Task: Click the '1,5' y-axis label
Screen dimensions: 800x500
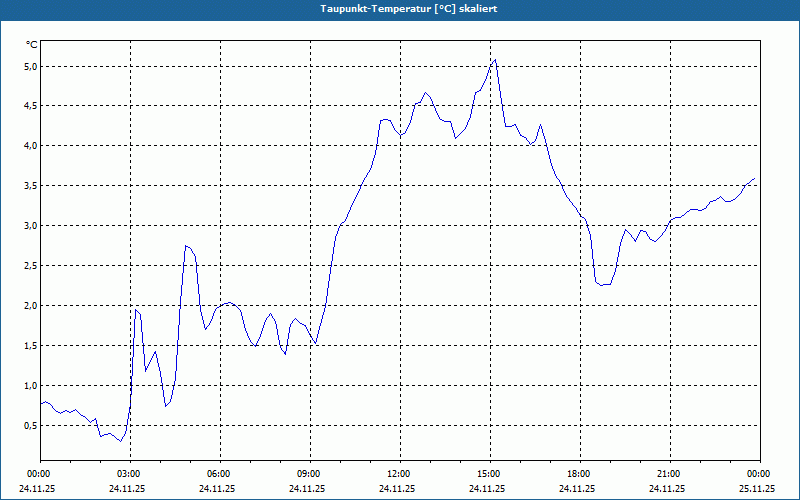Action: point(31,345)
